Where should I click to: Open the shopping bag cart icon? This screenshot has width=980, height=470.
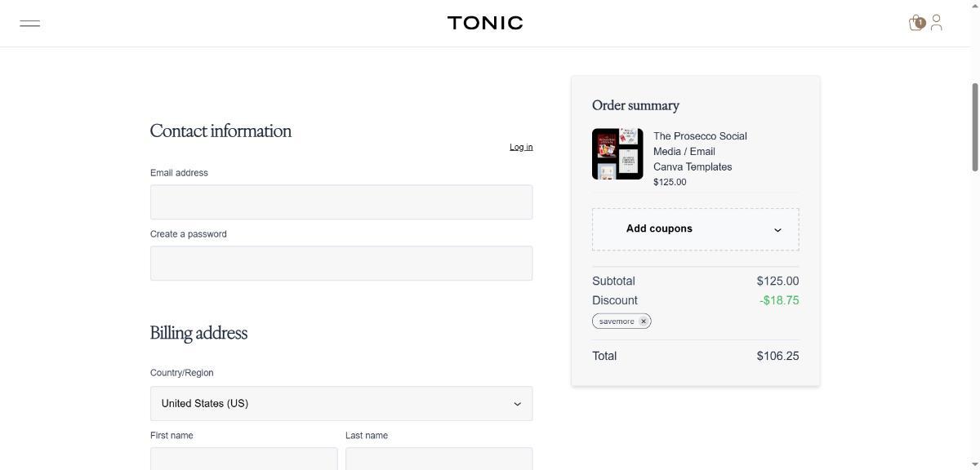coord(916,23)
